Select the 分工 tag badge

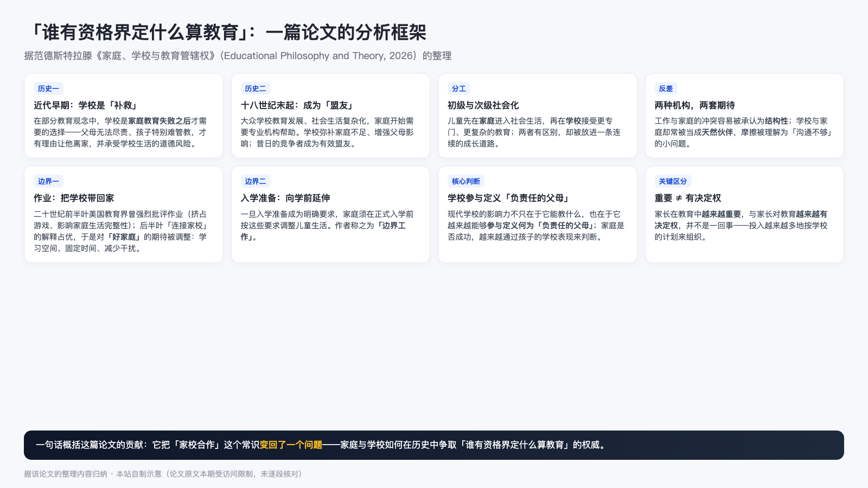459,88
